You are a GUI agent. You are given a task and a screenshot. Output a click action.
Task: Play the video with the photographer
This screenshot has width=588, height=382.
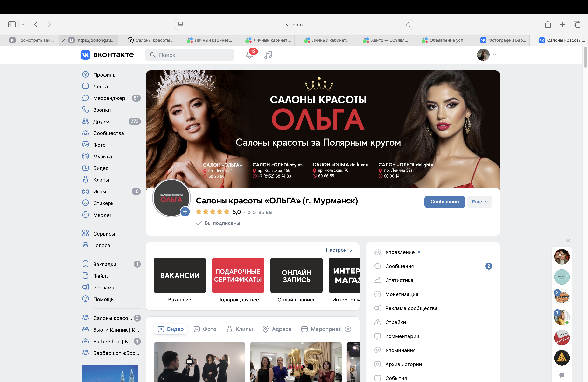click(199, 362)
